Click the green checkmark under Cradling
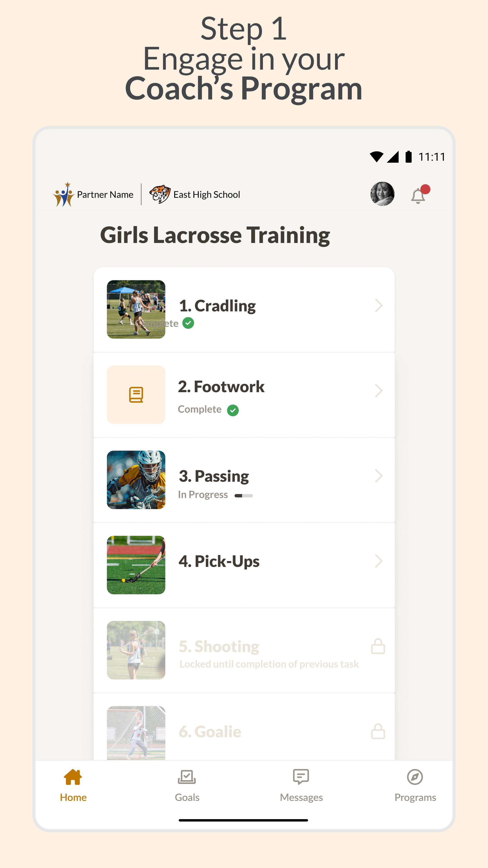 tap(188, 323)
